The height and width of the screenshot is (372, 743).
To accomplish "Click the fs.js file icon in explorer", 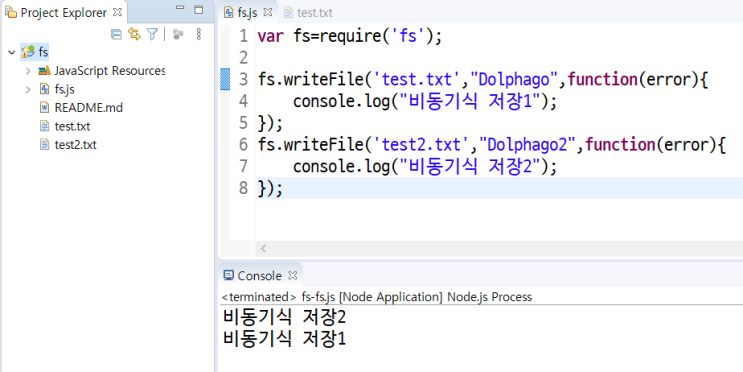I will pos(45,89).
